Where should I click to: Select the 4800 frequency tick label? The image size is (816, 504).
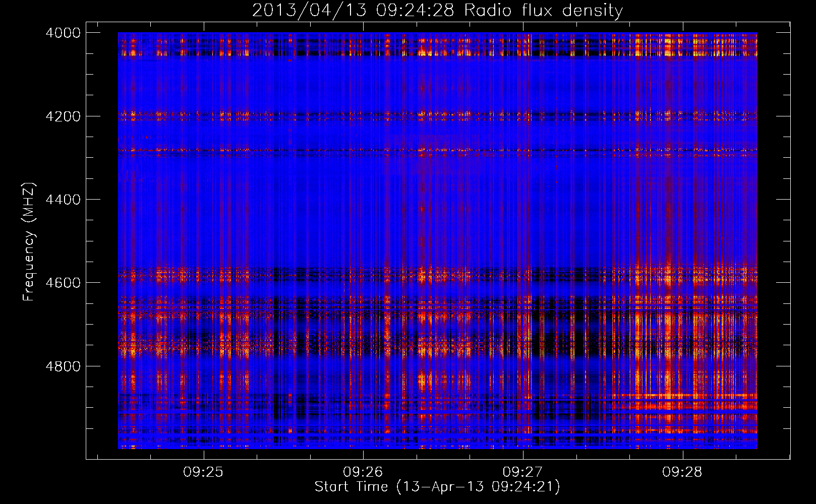(63, 366)
